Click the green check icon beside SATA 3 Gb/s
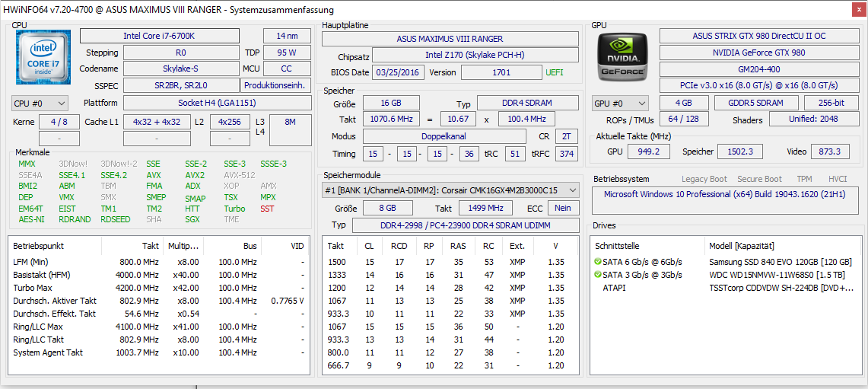This screenshot has height=389, width=868. coord(597,275)
